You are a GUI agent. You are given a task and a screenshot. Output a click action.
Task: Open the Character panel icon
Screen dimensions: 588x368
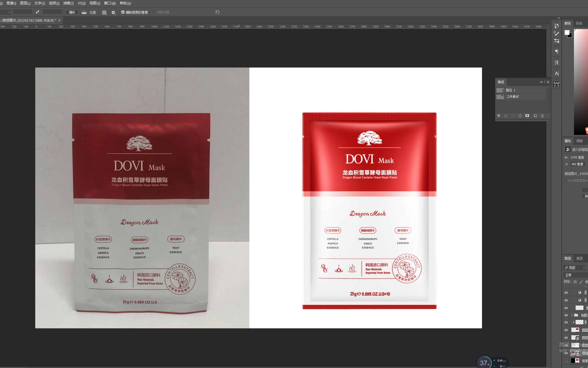[556, 73]
